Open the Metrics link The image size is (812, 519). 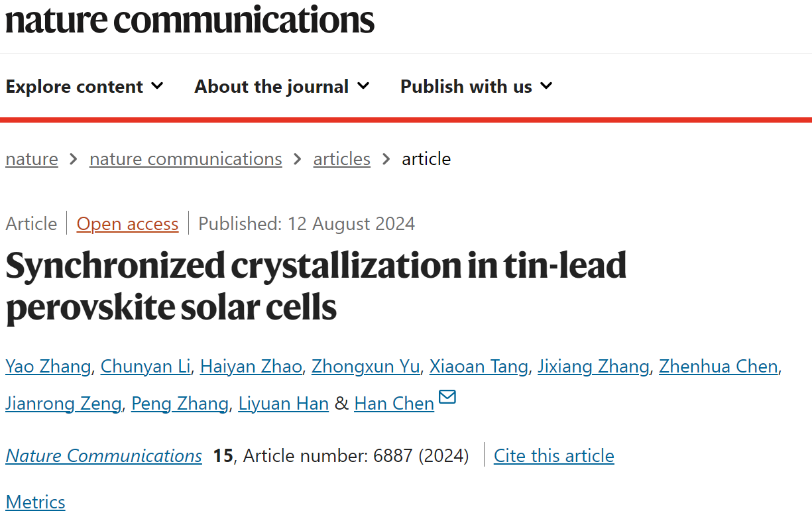[x=36, y=502]
